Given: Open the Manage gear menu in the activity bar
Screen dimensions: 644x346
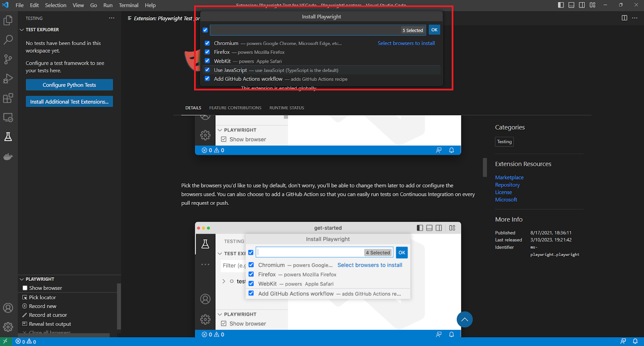Looking at the screenshot, I should coord(8,327).
